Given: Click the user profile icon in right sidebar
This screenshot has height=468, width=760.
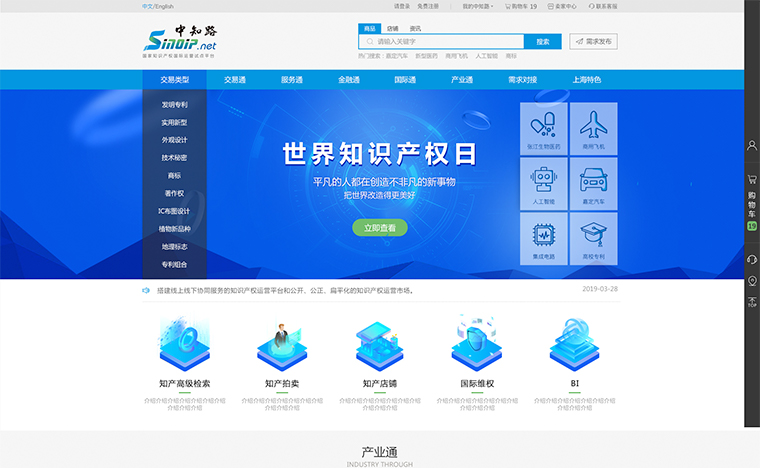Looking at the screenshot, I should [x=752, y=146].
